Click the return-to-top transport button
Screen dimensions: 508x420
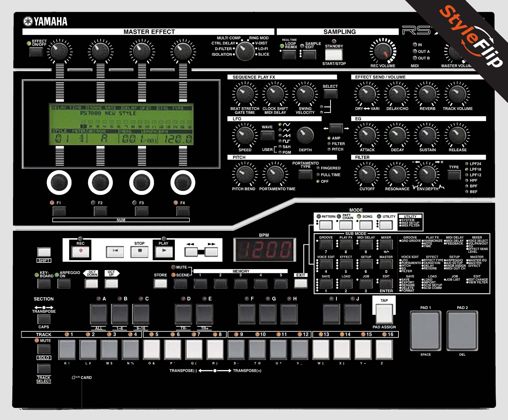tap(115, 252)
